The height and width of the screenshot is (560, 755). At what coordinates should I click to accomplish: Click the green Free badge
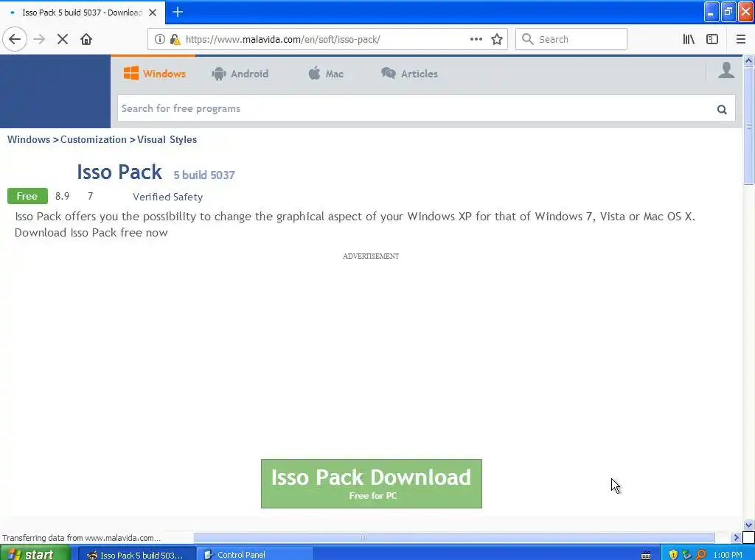pos(27,196)
